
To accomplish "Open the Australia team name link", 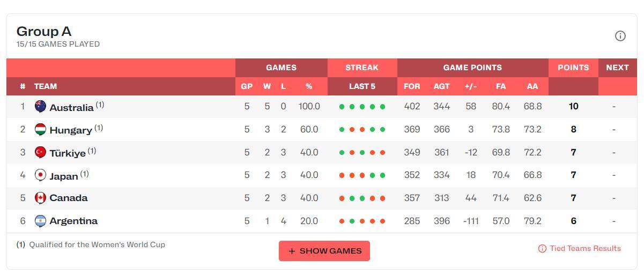I will [x=71, y=107].
